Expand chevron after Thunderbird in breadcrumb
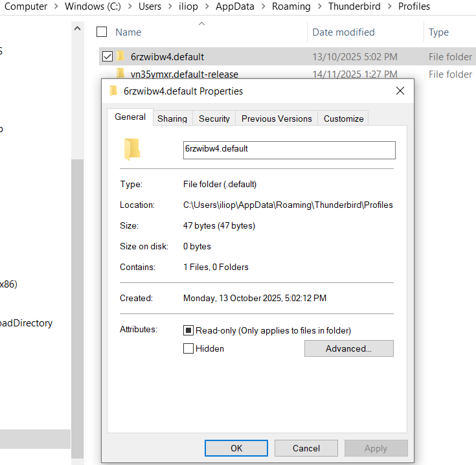The height and width of the screenshot is (465, 476). click(x=389, y=6)
